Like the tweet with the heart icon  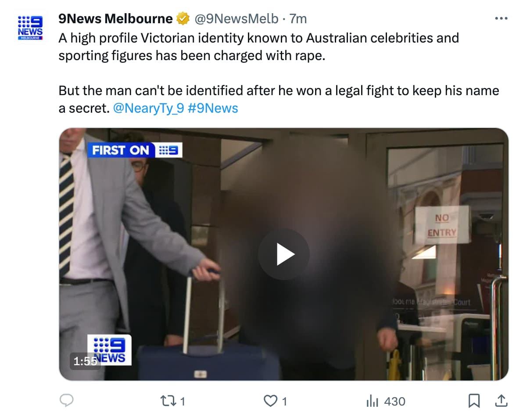272,401
